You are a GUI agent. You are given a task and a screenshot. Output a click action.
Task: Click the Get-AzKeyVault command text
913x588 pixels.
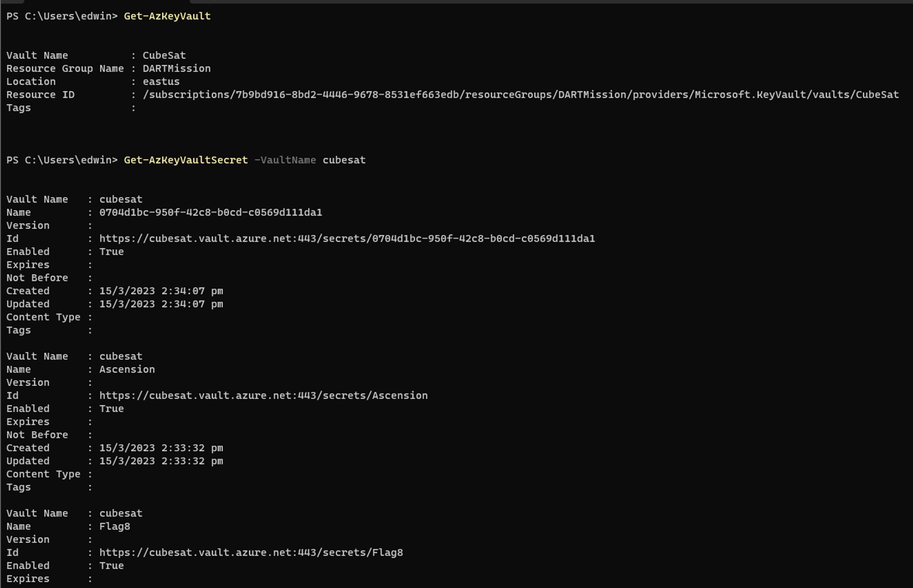click(167, 16)
